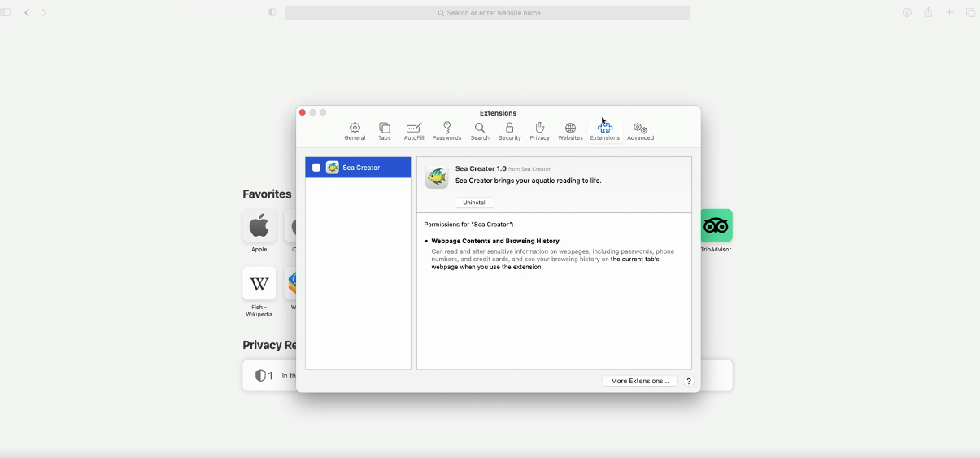The height and width of the screenshot is (458, 980).
Task: Click the Sea Creator 1.0 title text
Action: 481,168
